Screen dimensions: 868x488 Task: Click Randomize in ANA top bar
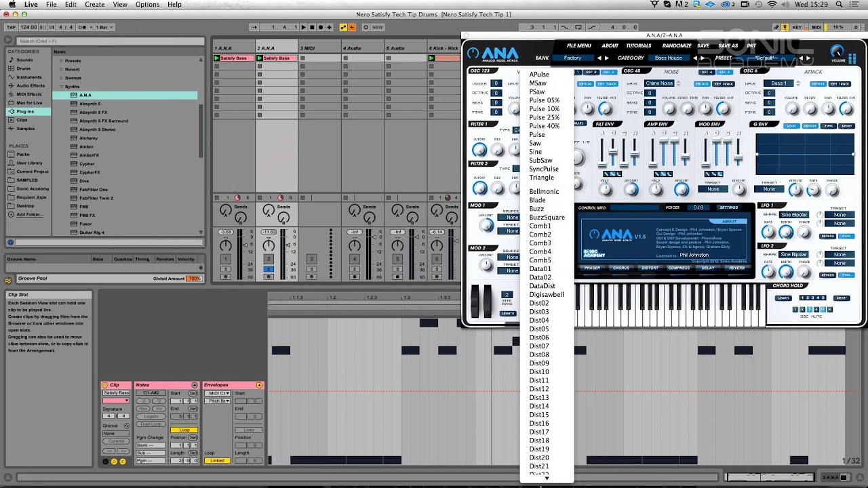tap(677, 46)
